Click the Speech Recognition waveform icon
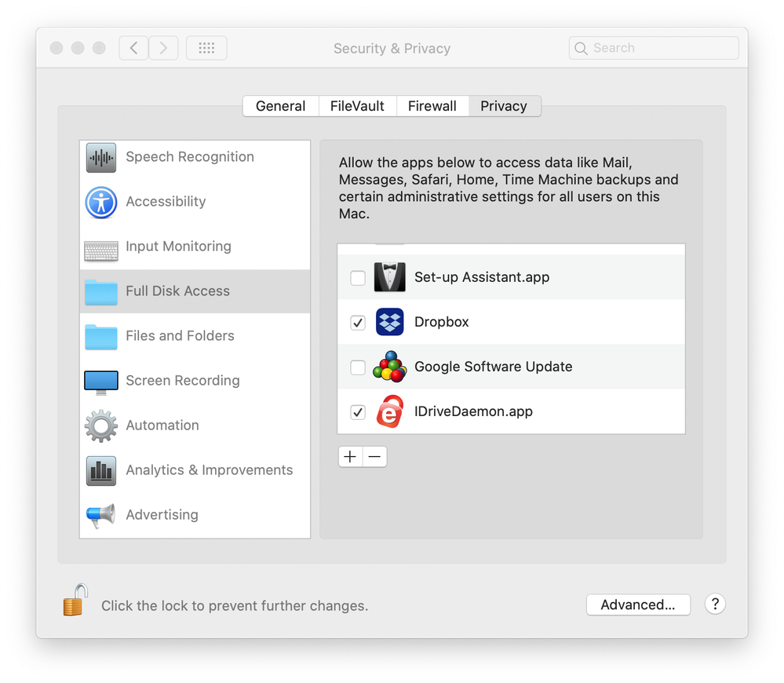 coord(101,157)
